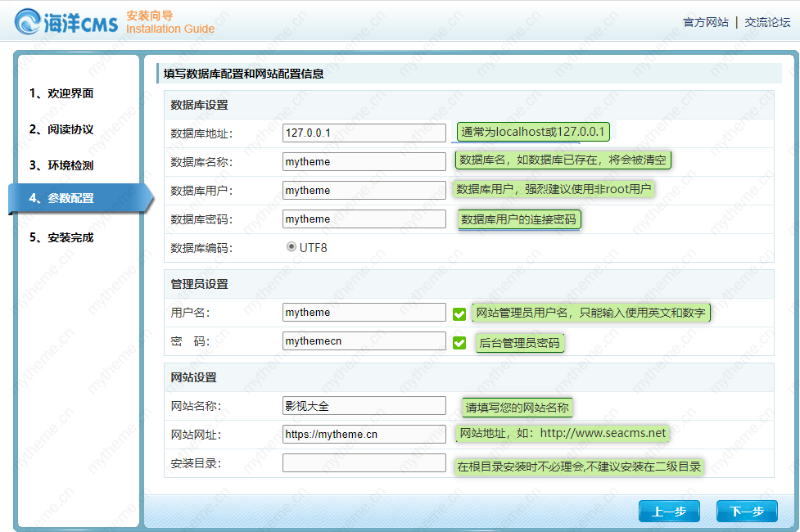This screenshot has width=800, height=532.
Task: Click the green checkmark beside 用户名 field
Action: point(459,312)
